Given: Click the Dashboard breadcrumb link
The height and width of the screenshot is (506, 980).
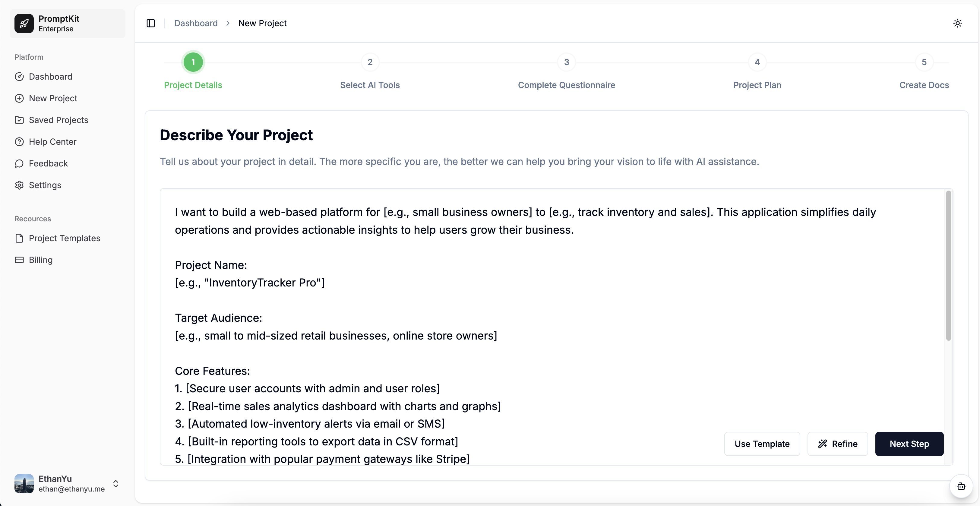Looking at the screenshot, I should click(x=195, y=23).
